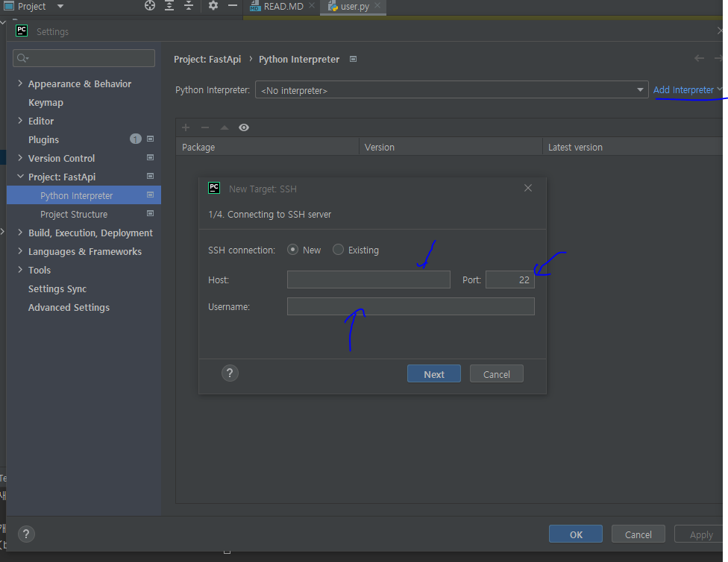The height and width of the screenshot is (562, 728).
Task: Expand Version Control settings
Action: coord(20,158)
